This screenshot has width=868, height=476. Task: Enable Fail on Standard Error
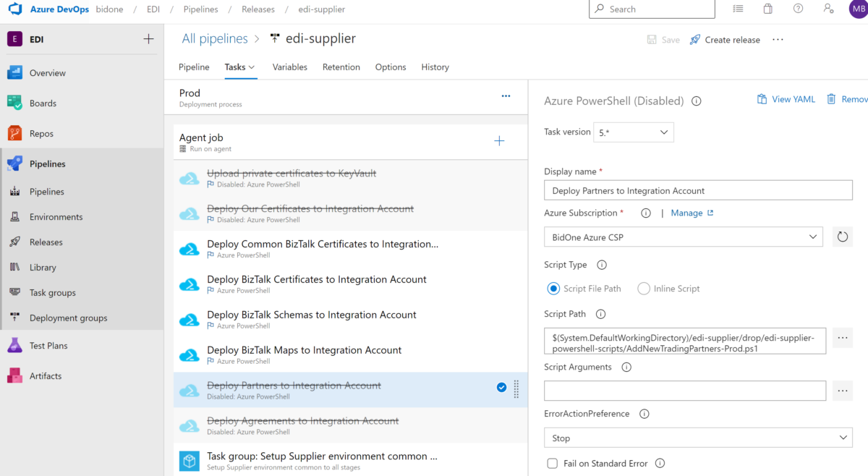(x=552, y=463)
